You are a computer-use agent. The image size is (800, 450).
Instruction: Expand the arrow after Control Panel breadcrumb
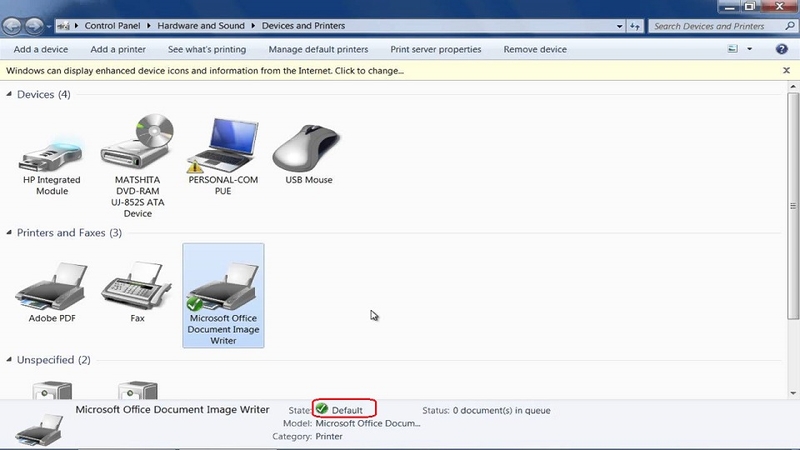pyautogui.click(x=148, y=26)
